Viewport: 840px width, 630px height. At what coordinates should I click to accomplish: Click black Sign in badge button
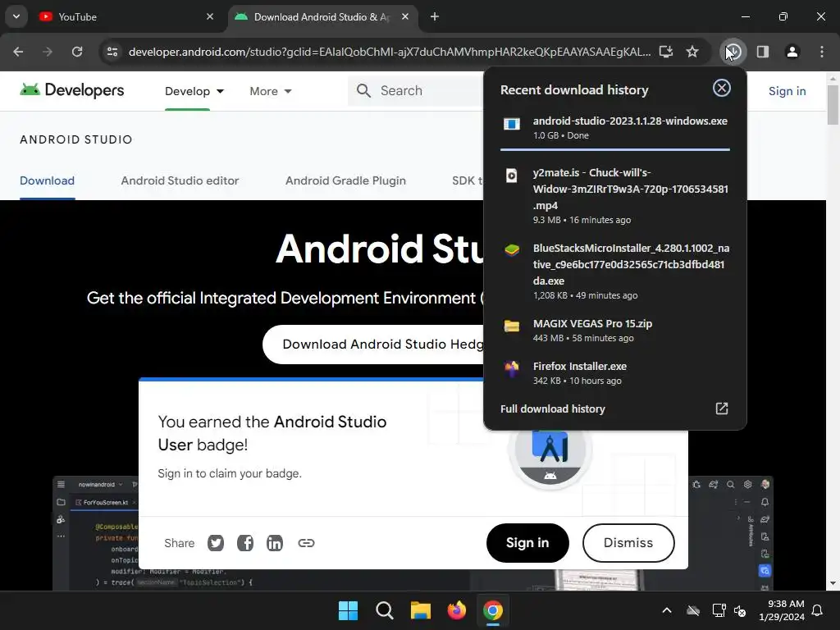[x=527, y=543]
